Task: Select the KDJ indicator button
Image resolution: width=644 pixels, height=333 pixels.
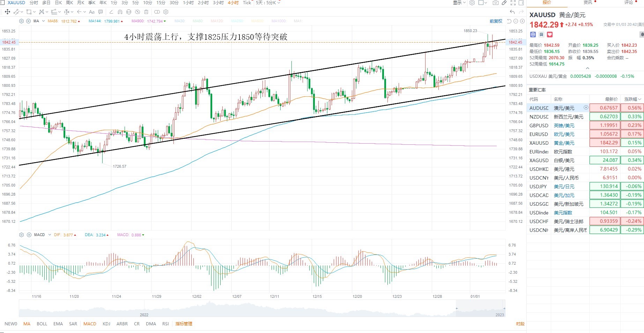Action: [x=106, y=324]
